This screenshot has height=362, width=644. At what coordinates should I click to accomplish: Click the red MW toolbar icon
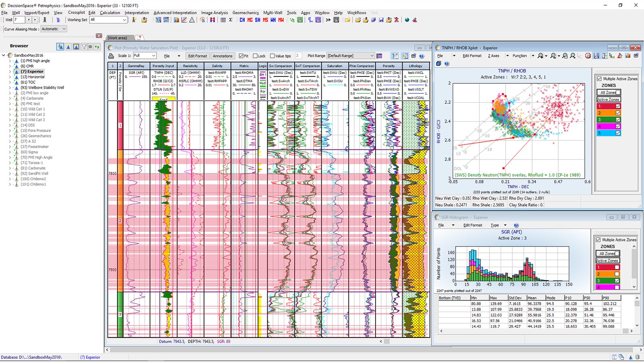[281, 20]
